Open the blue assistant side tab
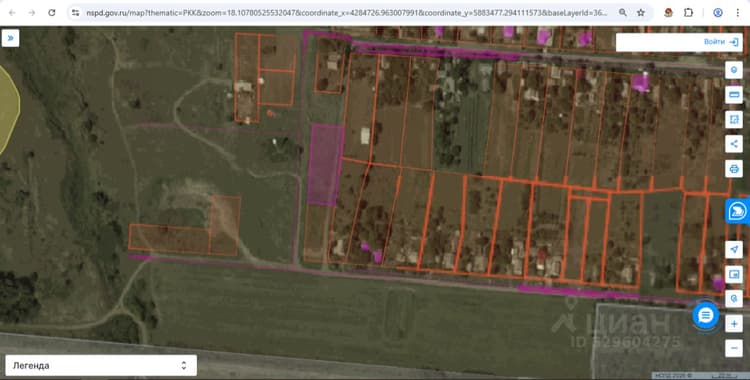This screenshot has width=750, height=380. (738, 211)
